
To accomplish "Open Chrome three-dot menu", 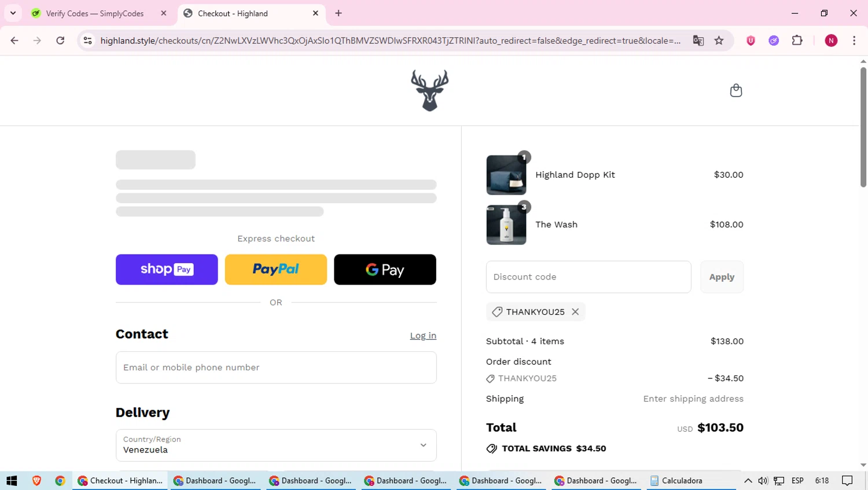I will (x=854, y=40).
